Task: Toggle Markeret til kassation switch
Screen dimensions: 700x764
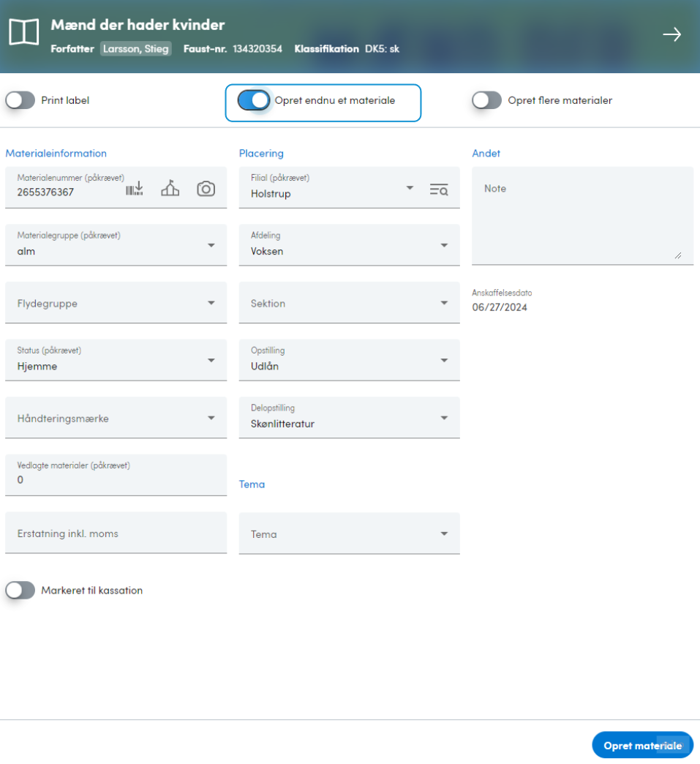Action: (x=20, y=591)
